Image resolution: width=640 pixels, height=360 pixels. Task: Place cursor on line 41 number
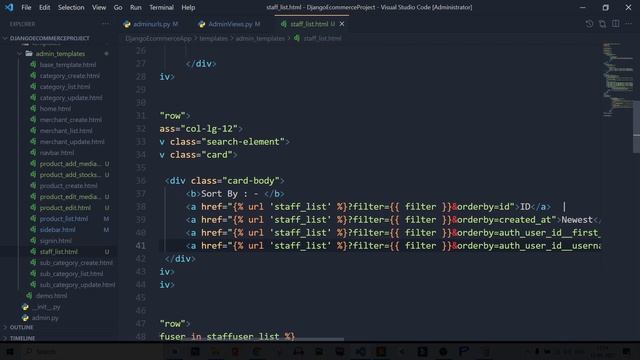point(140,246)
